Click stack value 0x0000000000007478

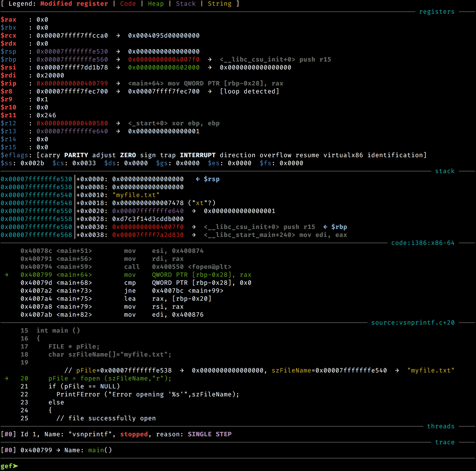pyautogui.click(x=148, y=203)
